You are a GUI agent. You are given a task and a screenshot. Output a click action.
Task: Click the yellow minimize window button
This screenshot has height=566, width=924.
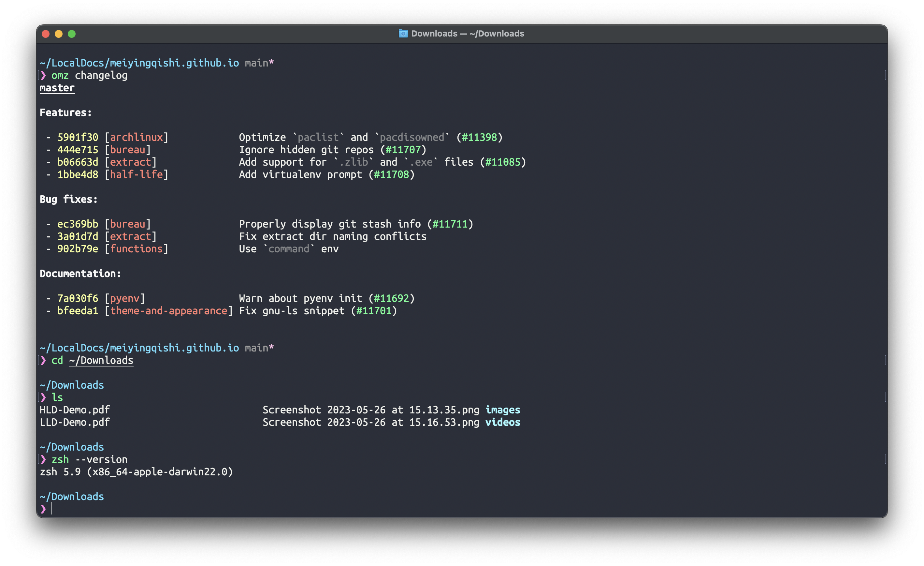[59, 34]
